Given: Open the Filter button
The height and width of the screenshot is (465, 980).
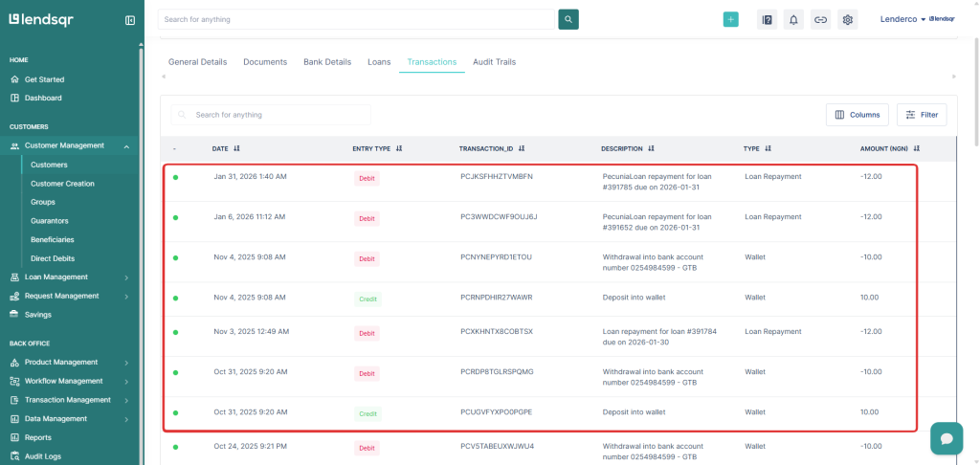Looking at the screenshot, I should click(x=921, y=115).
